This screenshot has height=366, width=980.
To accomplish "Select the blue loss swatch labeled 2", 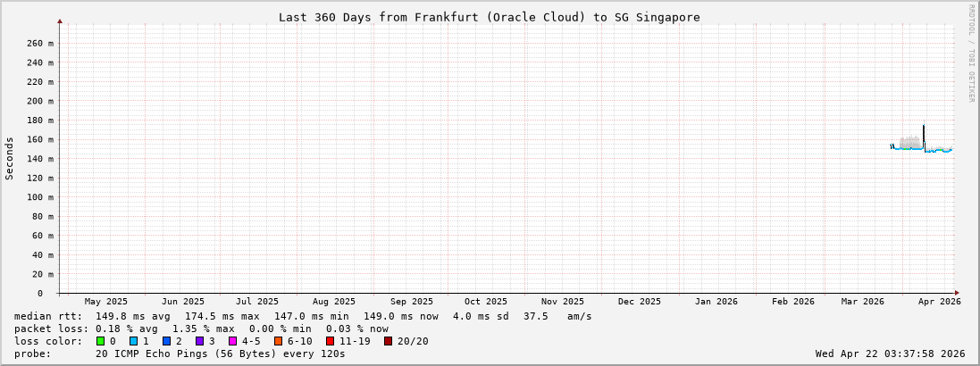I will [x=166, y=341].
